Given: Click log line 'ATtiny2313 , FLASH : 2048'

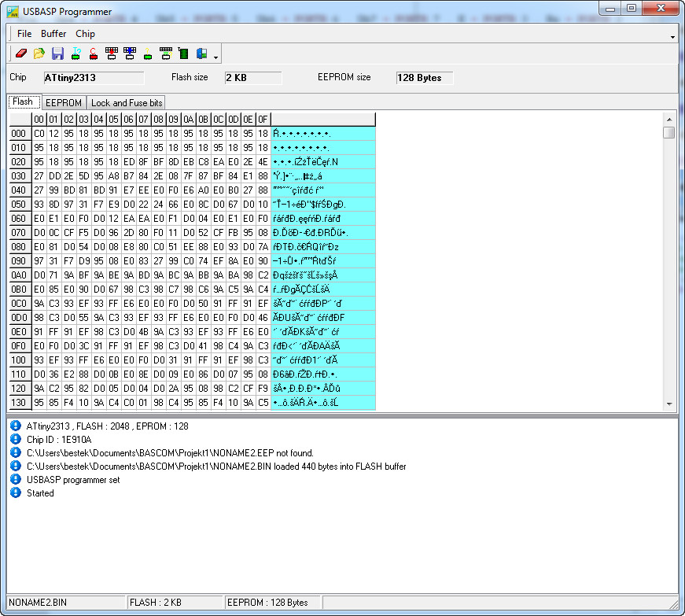Looking at the screenshot, I should tap(108, 426).
